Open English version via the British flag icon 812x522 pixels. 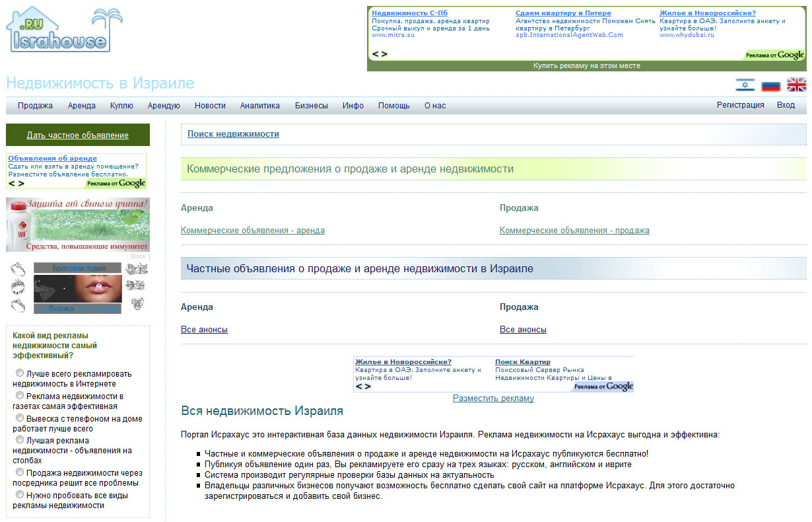796,85
